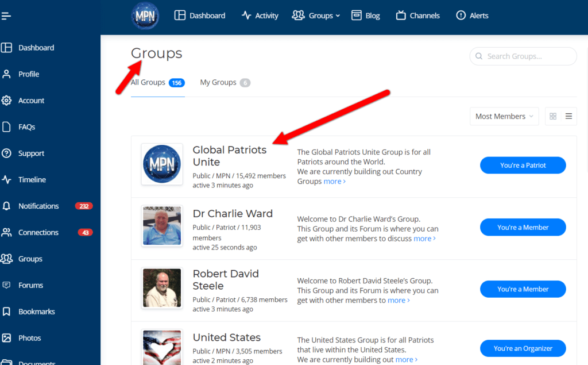Viewport: 588px width, 365px height.
Task: Click You're an Organizer button
Action: click(523, 348)
